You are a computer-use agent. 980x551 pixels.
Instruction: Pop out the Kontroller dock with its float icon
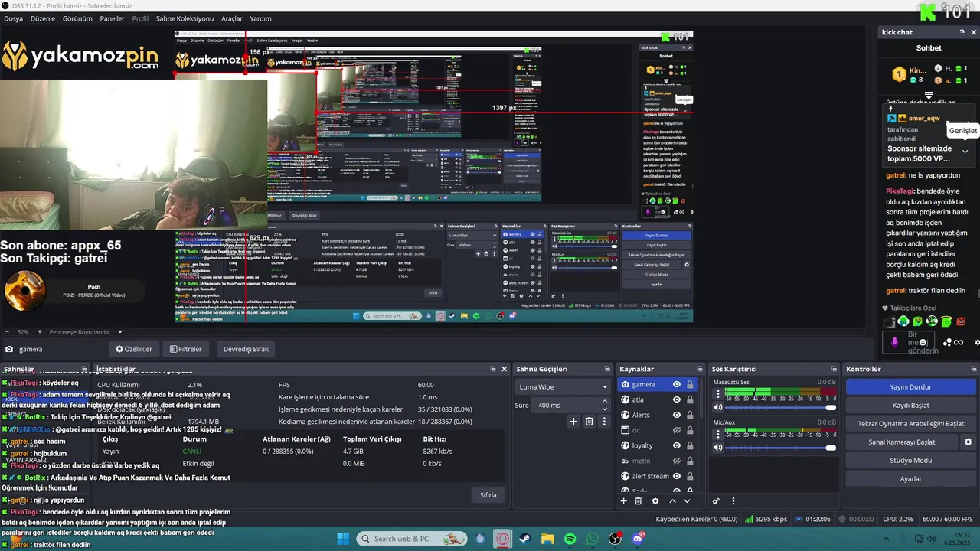click(x=973, y=369)
